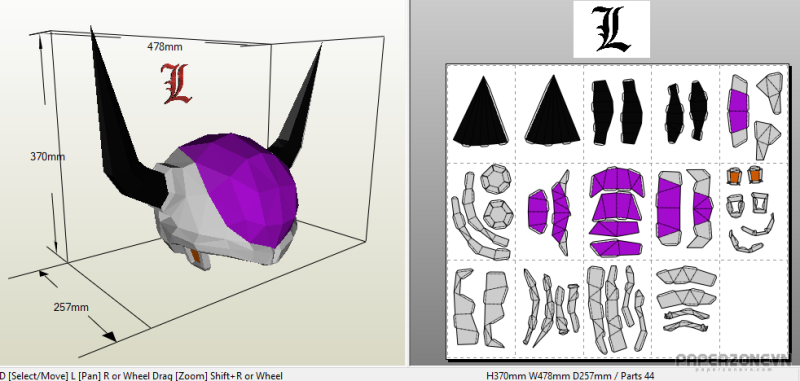Select the right small black horn base piece
Viewport: 800px width, 381px height.
(x=698, y=110)
